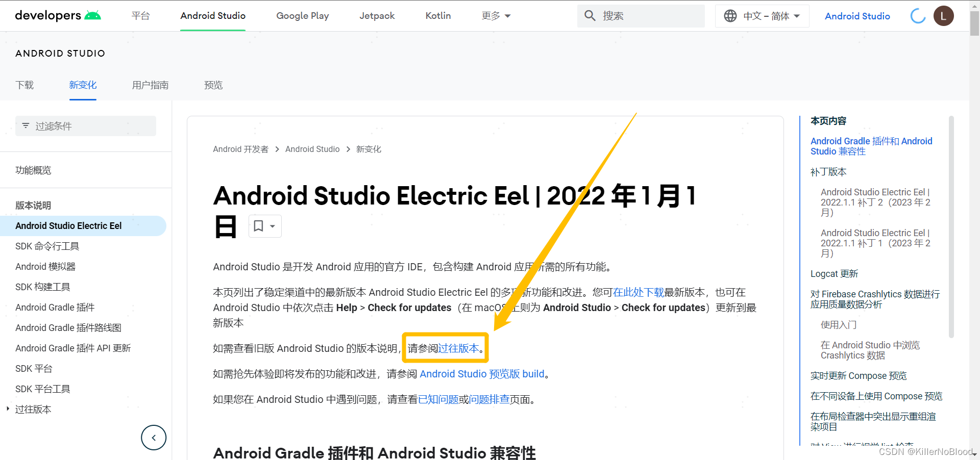Click the 过往版本 link in paragraph
Image resolution: width=980 pixels, height=460 pixels.
coord(458,348)
